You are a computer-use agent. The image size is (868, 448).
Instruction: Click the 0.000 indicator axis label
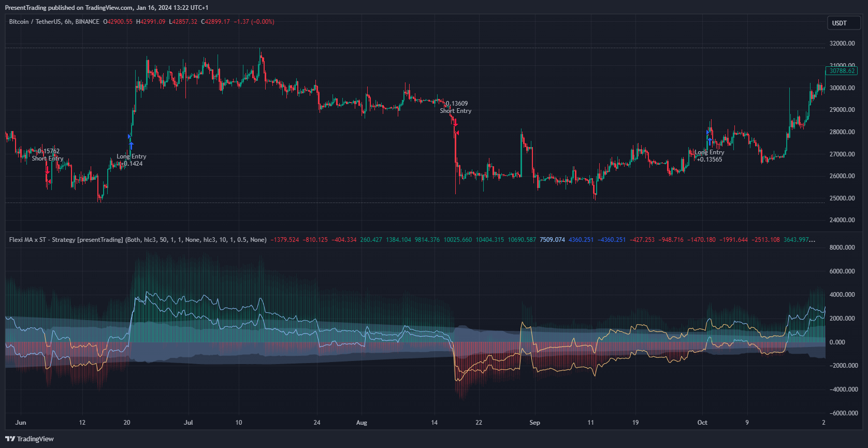(x=837, y=342)
